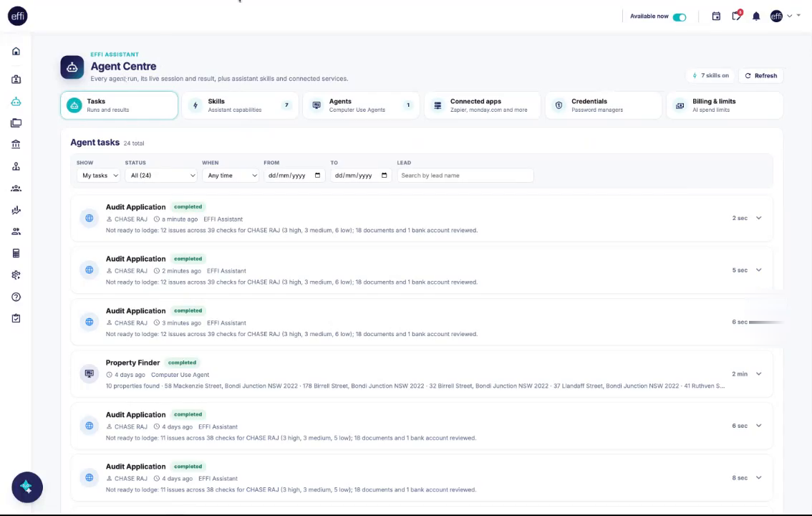Open the calendar icon in top bar

[x=716, y=16]
